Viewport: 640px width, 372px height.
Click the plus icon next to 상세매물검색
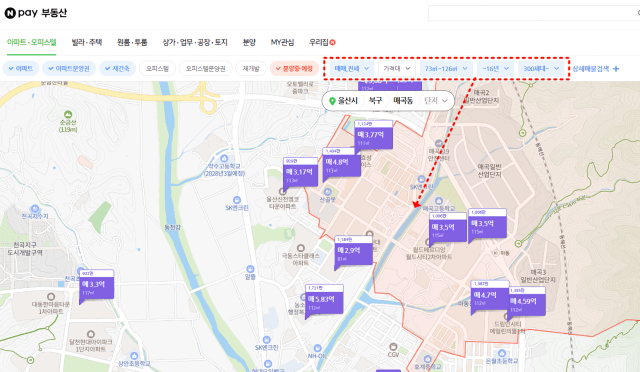(x=616, y=69)
